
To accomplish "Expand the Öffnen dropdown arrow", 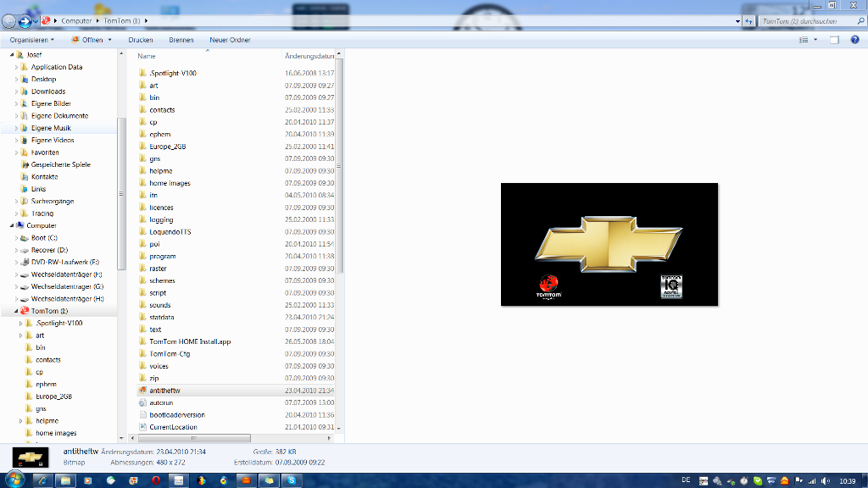I will (x=109, y=40).
